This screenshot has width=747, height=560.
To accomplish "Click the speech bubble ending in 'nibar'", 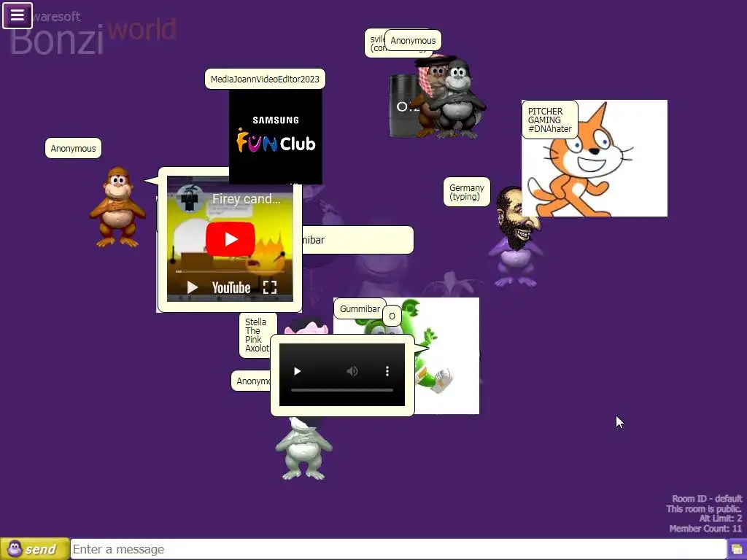I will (x=357, y=240).
